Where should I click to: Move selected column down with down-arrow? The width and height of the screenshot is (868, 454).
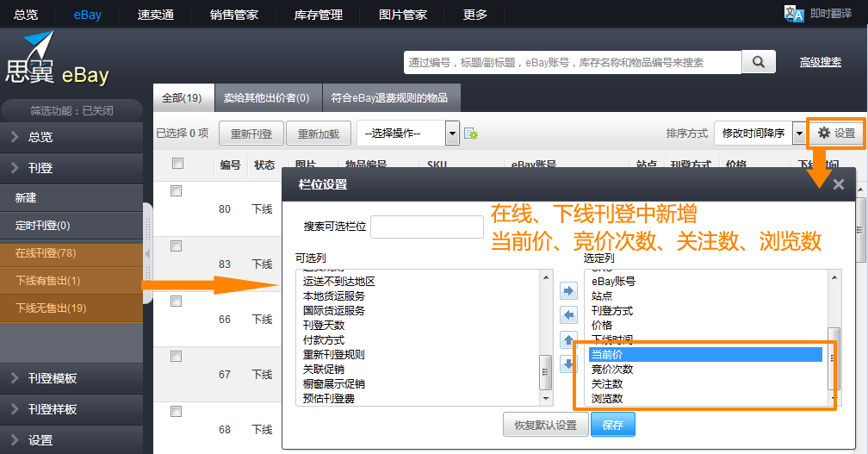[568, 364]
